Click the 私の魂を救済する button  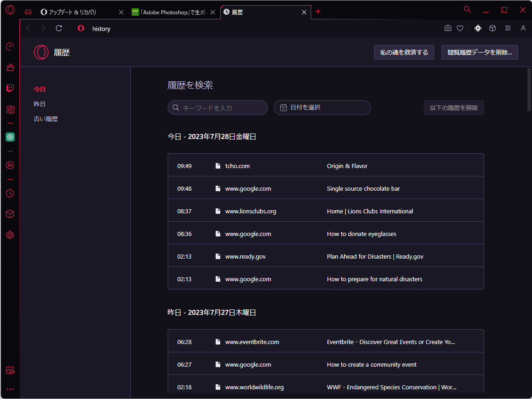click(404, 52)
